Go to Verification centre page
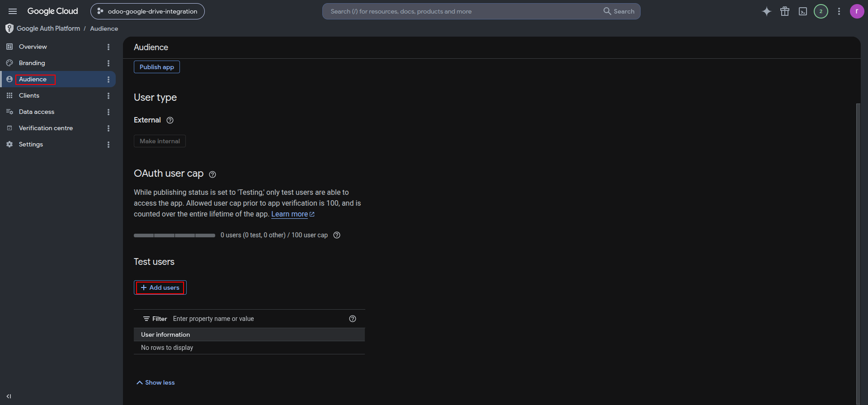The image size is (868, 405). click(x=46, y=128)
